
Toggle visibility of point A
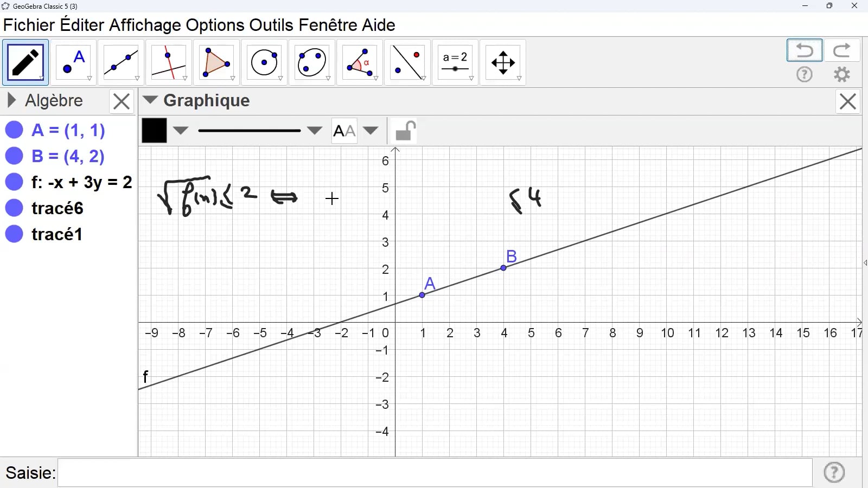pos(14,130)
